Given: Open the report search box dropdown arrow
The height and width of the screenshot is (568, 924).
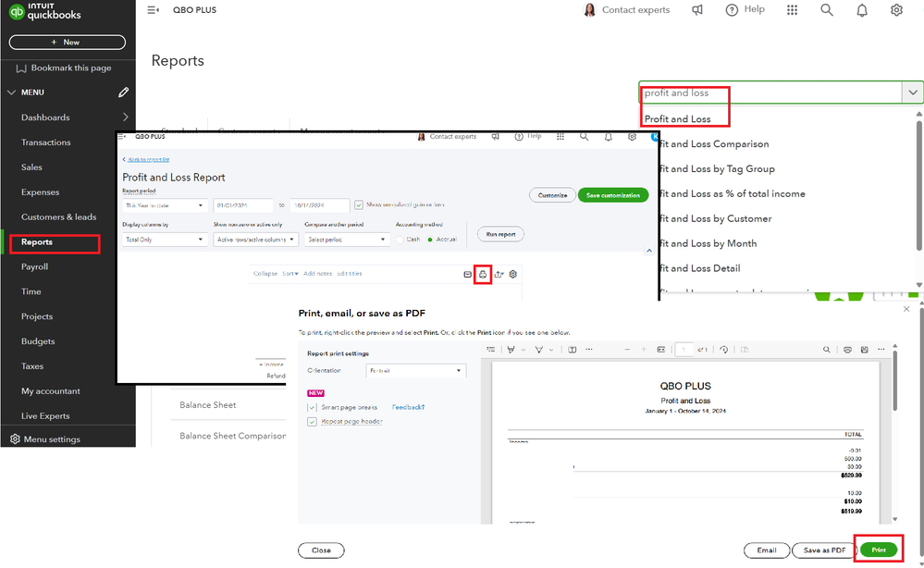Looking at the screenshot, I should [x=912, y=93].
